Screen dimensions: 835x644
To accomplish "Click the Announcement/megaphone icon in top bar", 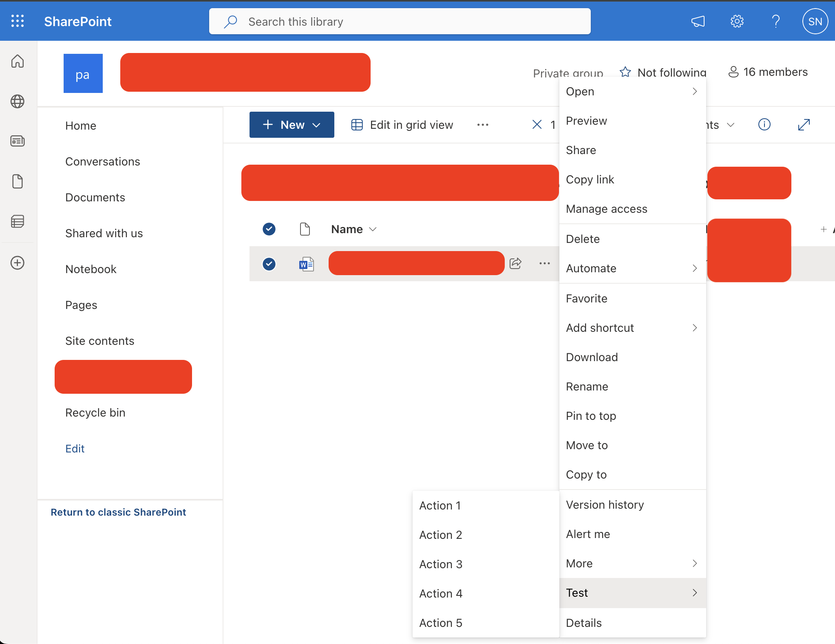I will point(697,20).
